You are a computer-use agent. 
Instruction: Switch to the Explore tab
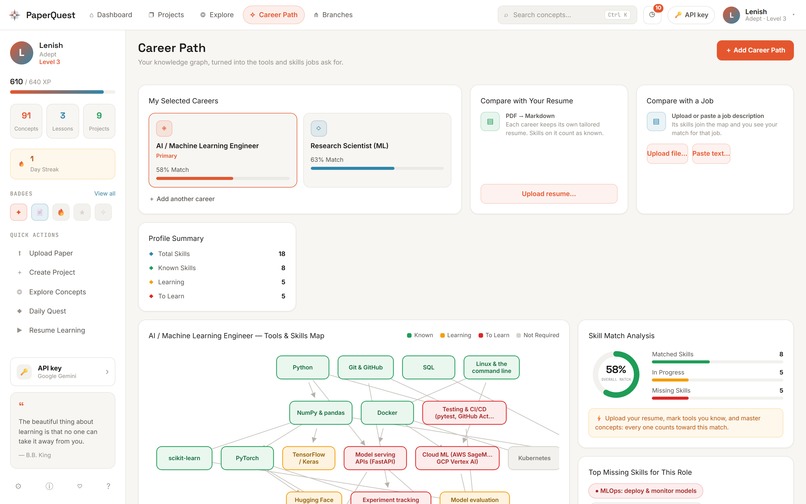pos(217,15)
